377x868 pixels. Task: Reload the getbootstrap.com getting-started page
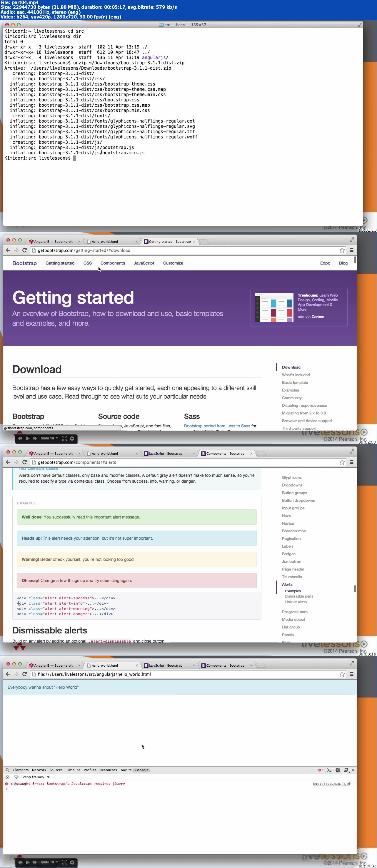pyautogui.click(x=24, y=250)
